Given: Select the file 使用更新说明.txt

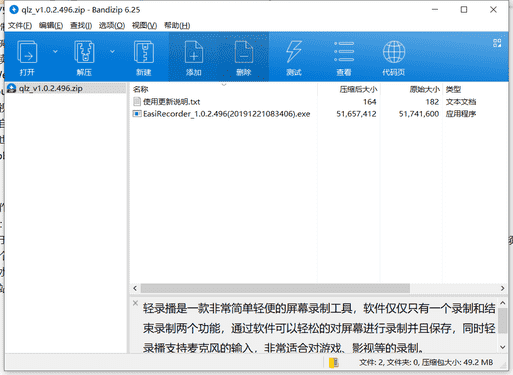Looking at the screenshot, I should [171, 102].
